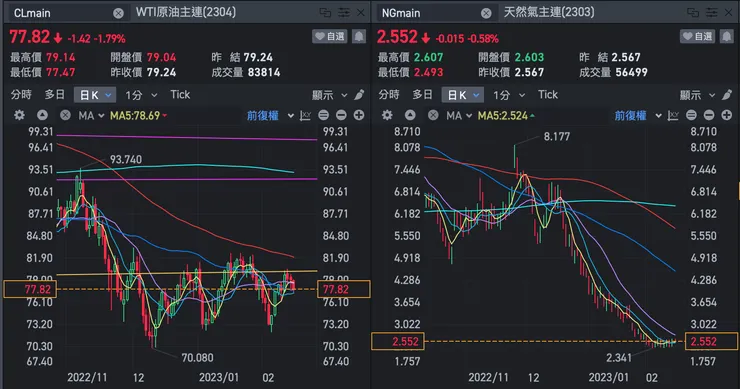The image size is (740, 389).
Task: Expand 顯示 display options on WTI chart
Action: pos(329,95)
